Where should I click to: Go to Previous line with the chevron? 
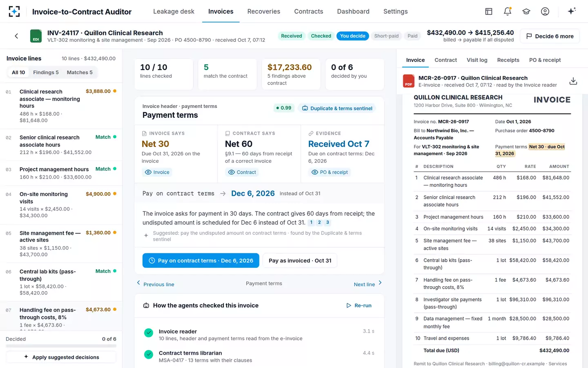155,284
